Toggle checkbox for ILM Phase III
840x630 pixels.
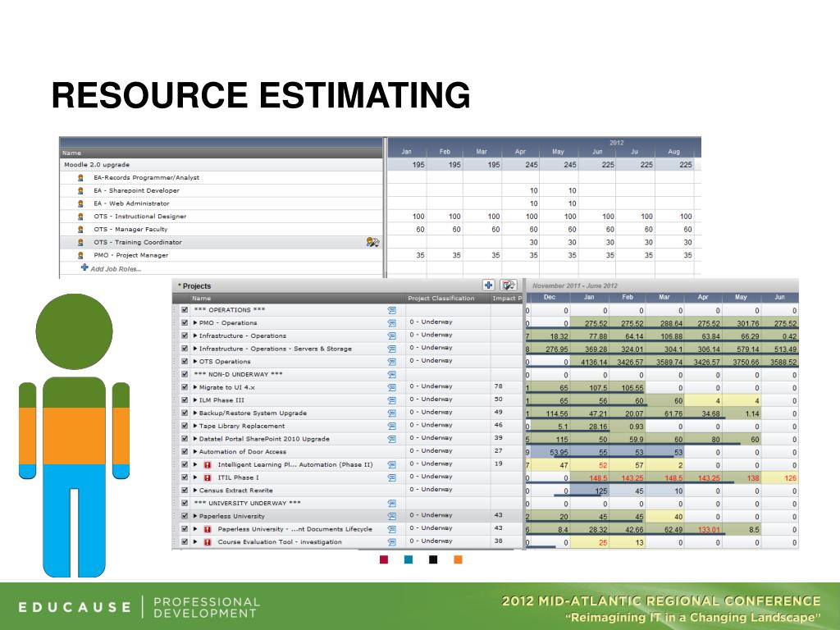(x=185, y=399)
